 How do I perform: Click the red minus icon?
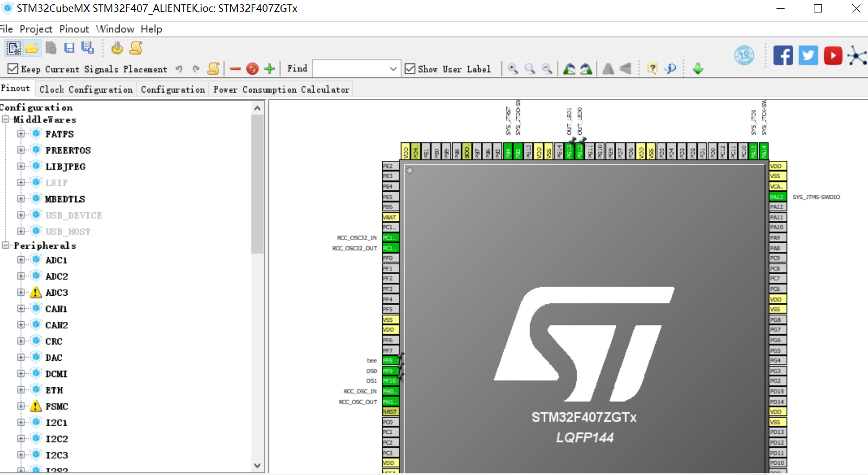tap(235, 69)
